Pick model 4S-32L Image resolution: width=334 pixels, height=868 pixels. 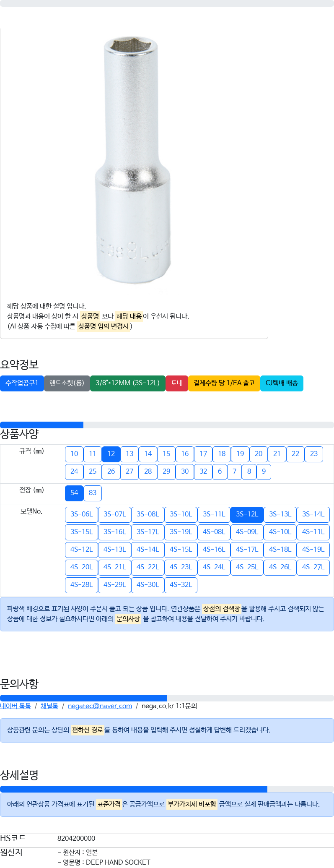coord(181,585)
